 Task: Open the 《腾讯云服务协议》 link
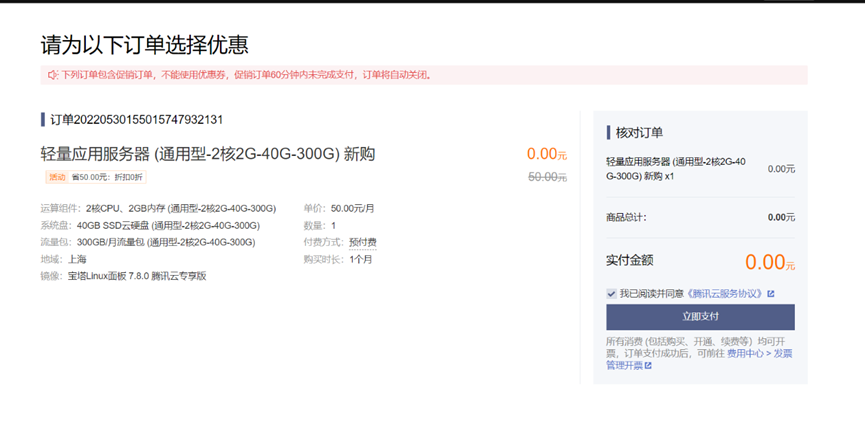pyautogui.click(x=725, y=294)
